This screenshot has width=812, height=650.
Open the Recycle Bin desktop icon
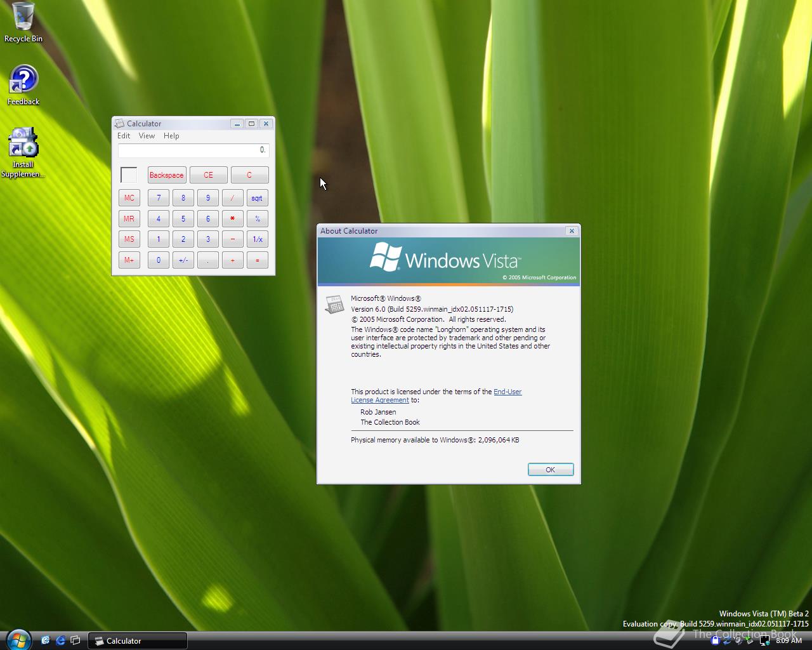23,22
